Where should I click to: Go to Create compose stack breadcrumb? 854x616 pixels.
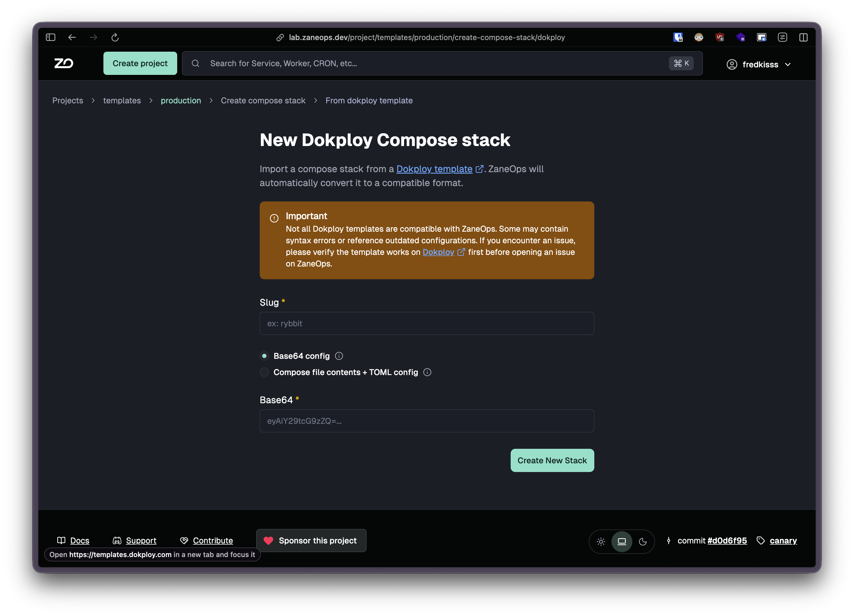tap(263, 100)
